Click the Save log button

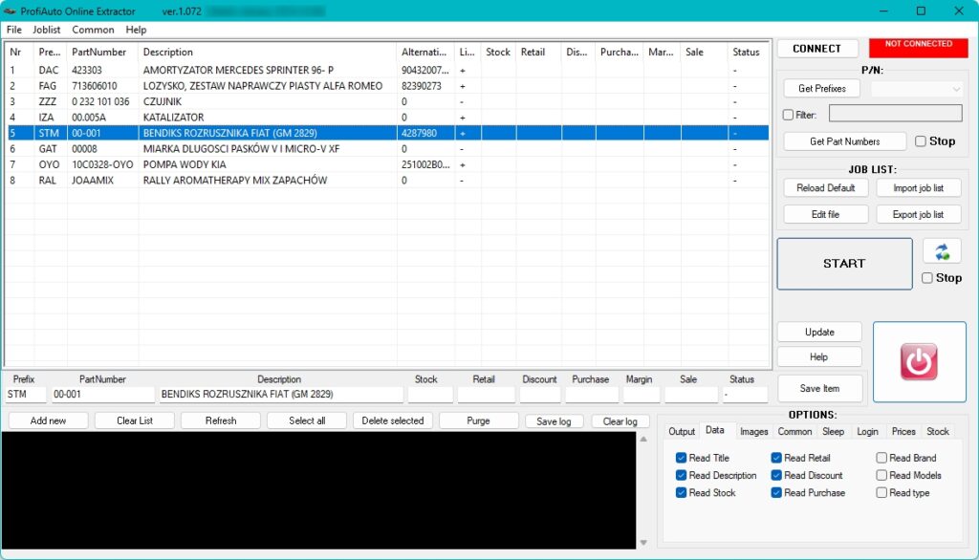(x=554, y=421)
